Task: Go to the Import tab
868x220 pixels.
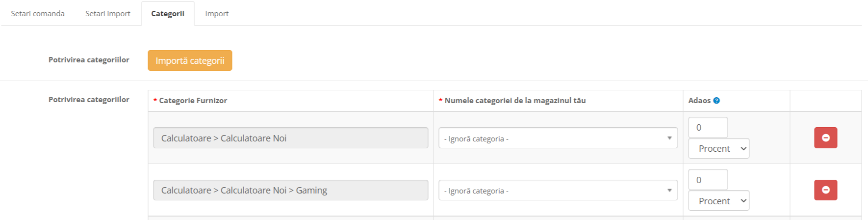Action: point(217,14)
